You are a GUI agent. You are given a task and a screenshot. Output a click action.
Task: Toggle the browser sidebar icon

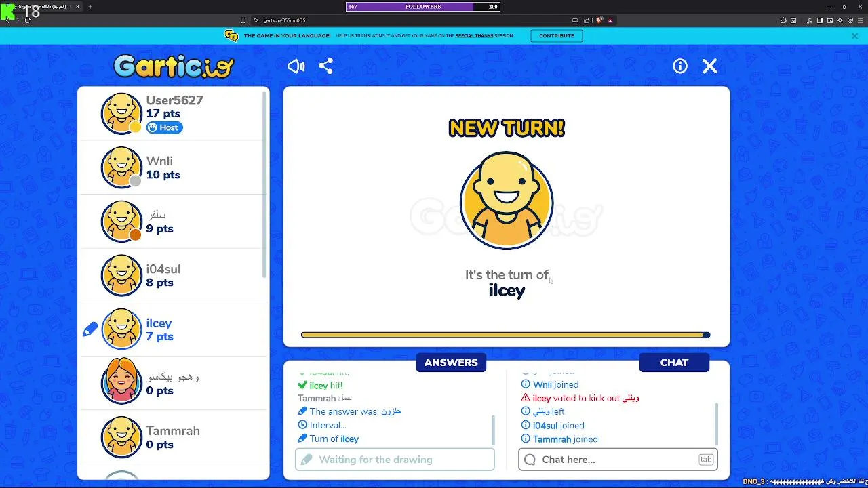point(820,20)
